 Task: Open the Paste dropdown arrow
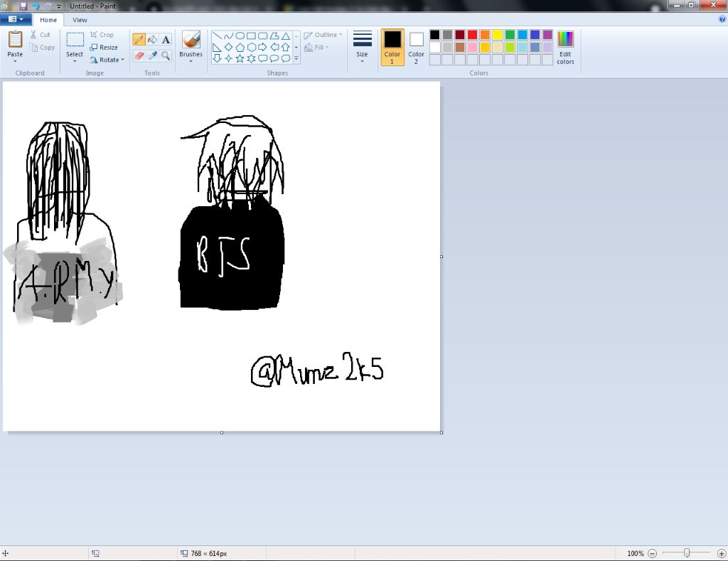tap(15, 61)
